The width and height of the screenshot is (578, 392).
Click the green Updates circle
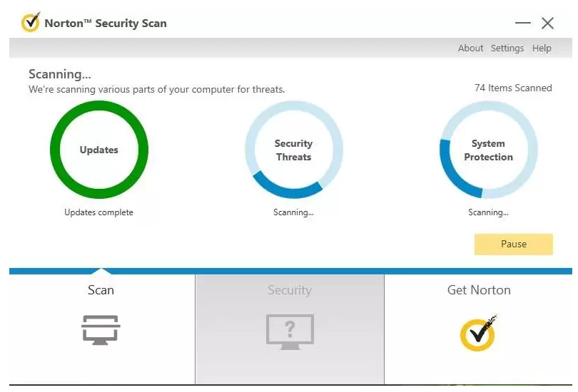[99, 150]
